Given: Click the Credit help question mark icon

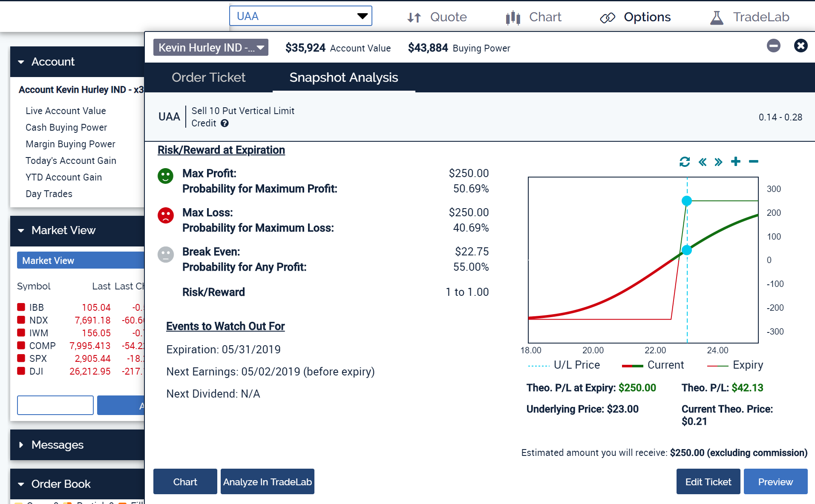Looking at the screenshot, I should pos(225,123).
